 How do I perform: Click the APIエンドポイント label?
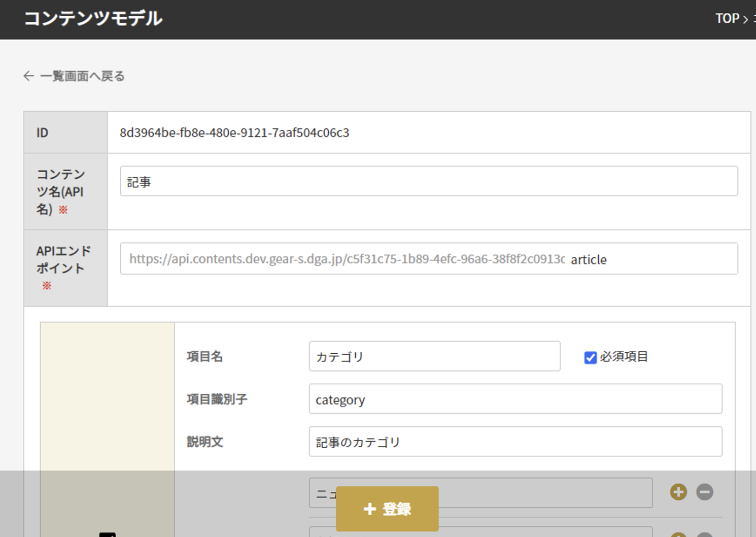click(63, 267)
